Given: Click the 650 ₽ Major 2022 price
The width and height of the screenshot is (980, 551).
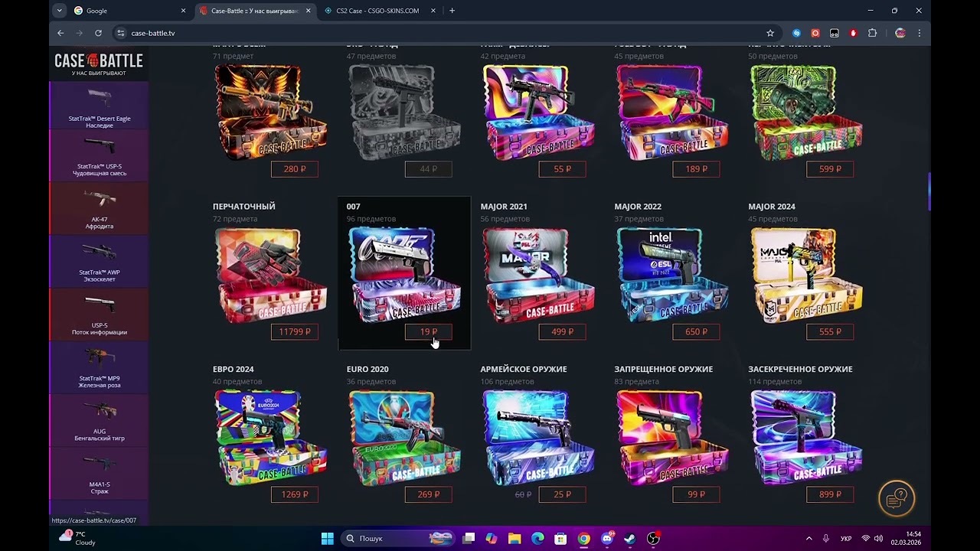Looking at the screenshot, I should coord(696,331).
